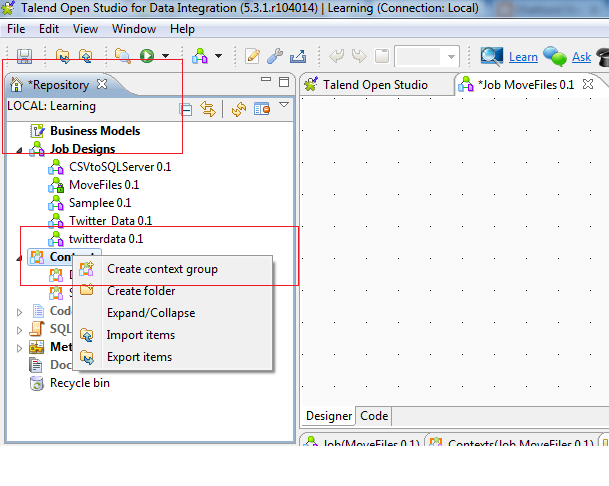The width and height of the screenshot is (609, 486).
Task: Click Link with Editor arrows icon
Action: click(208, 109)
